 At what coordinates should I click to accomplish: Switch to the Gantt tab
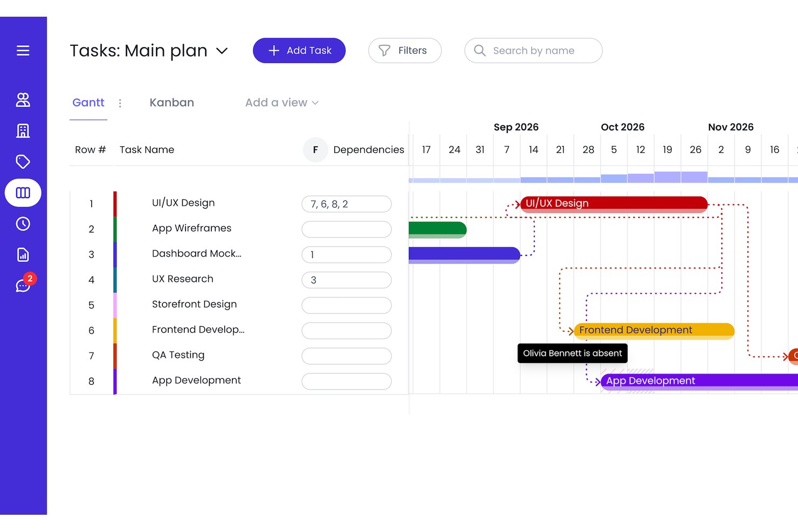click(88, 103)
